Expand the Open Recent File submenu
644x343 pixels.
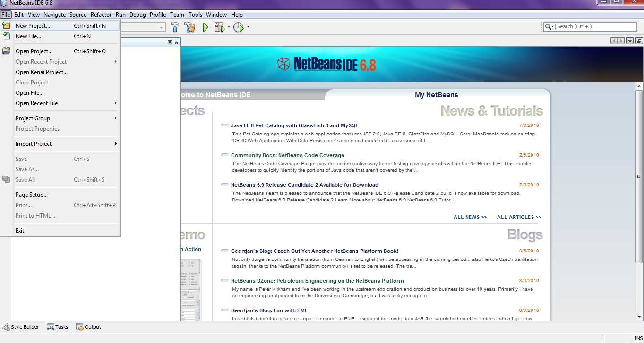115,103
